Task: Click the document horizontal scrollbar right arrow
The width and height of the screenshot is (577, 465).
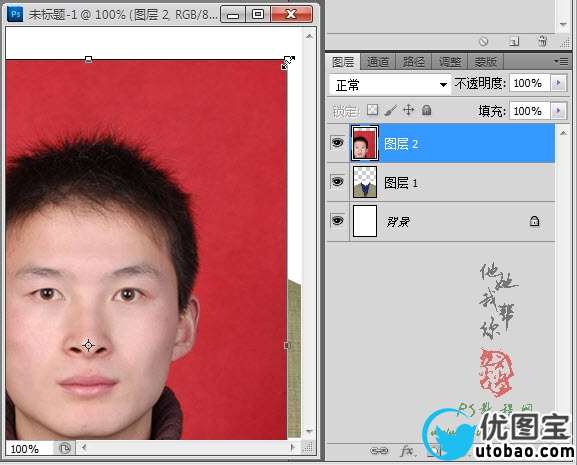Action: (293, 448)
